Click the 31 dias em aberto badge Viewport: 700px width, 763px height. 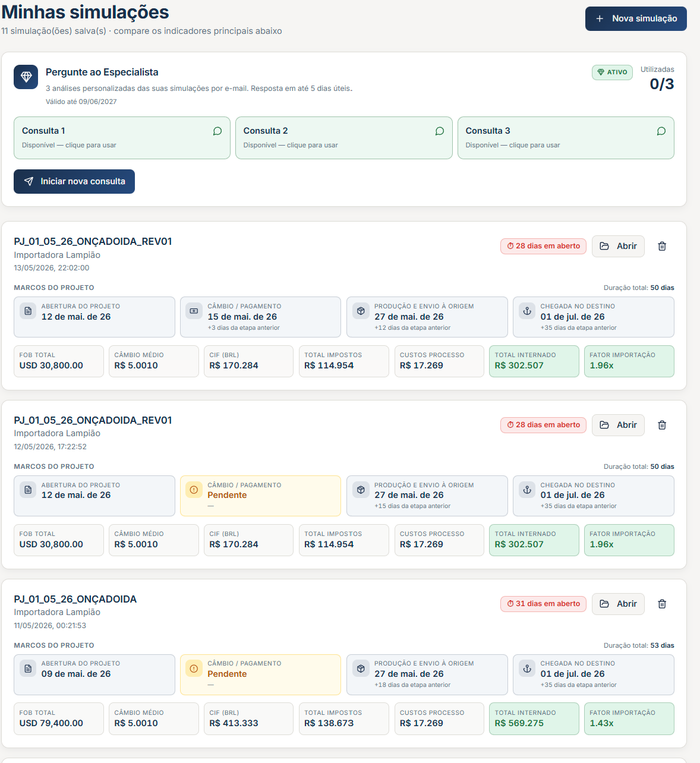click(x=543, y=604)
